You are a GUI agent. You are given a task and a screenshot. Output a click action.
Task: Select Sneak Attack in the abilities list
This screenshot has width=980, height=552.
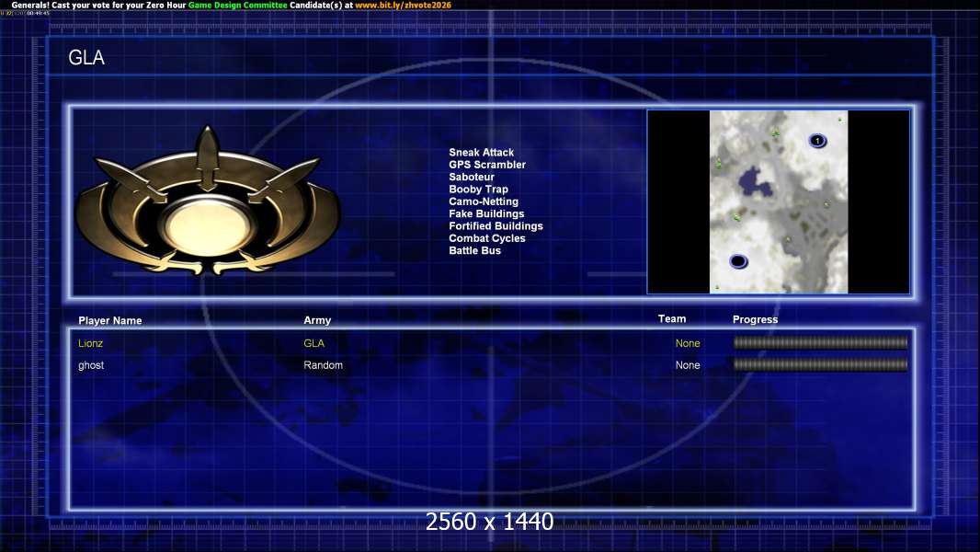click(x=481, y=153)
